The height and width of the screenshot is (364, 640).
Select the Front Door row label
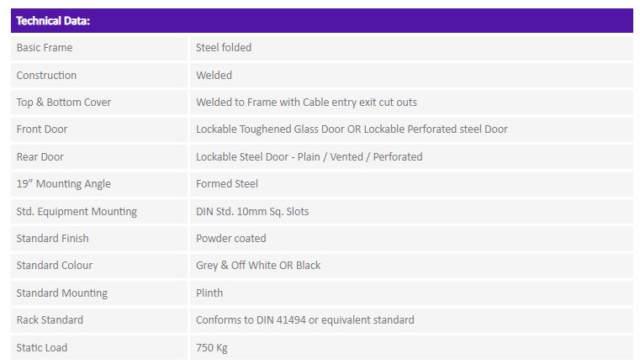click(x=42, y=129)
